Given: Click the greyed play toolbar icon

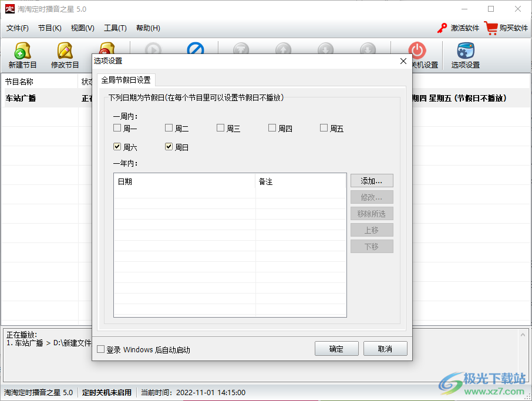Looking at the screenshot, I should pos(153,48).
